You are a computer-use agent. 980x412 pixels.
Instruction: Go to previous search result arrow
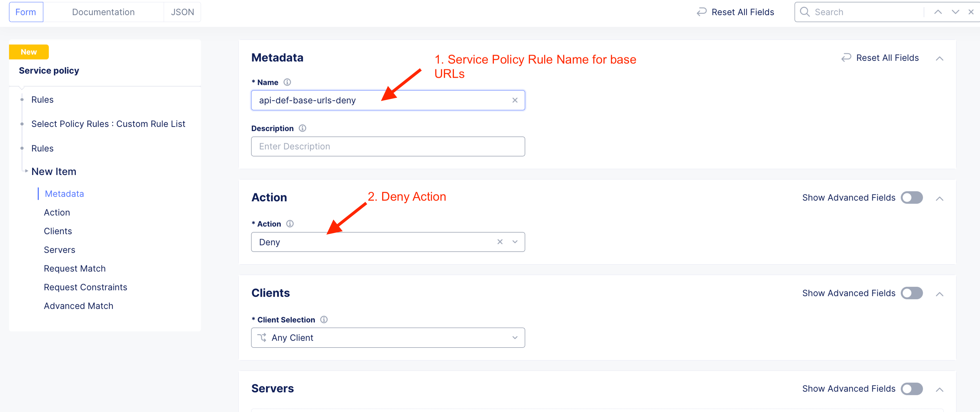click(938, 12)
